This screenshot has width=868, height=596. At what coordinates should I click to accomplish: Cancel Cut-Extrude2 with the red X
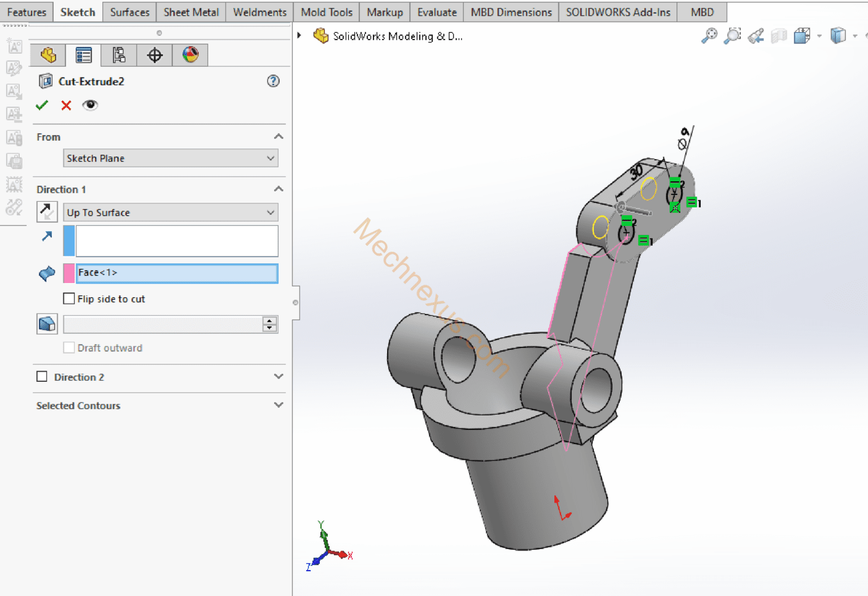pyautogui.click(x=66, y=105)
